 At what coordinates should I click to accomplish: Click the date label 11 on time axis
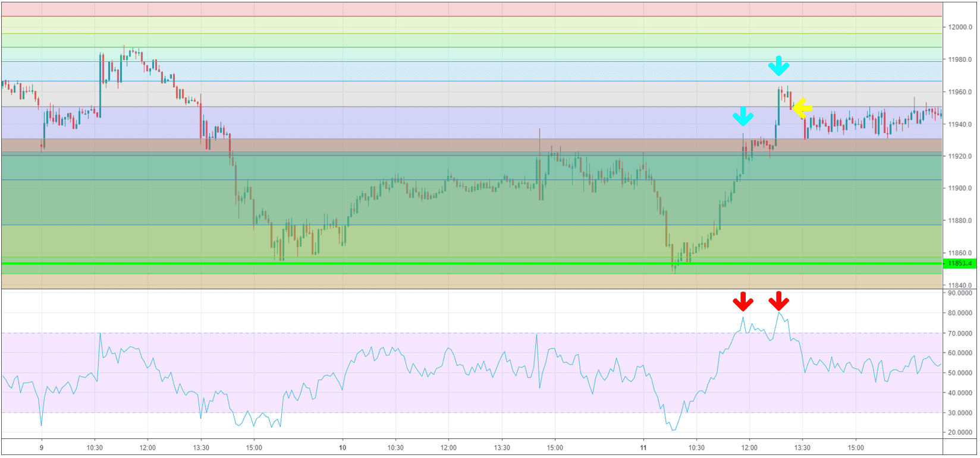643,447
